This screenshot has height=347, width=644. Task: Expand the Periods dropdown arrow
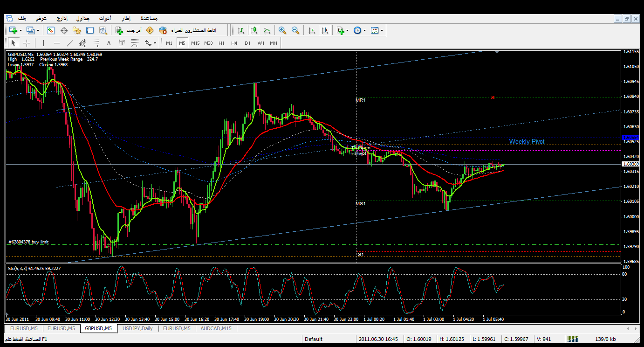364,30
